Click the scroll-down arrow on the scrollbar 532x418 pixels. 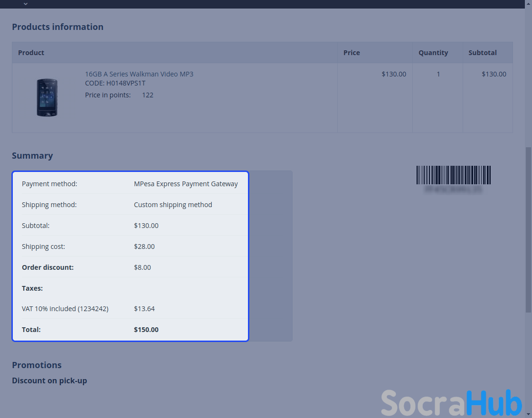(528, 414)
